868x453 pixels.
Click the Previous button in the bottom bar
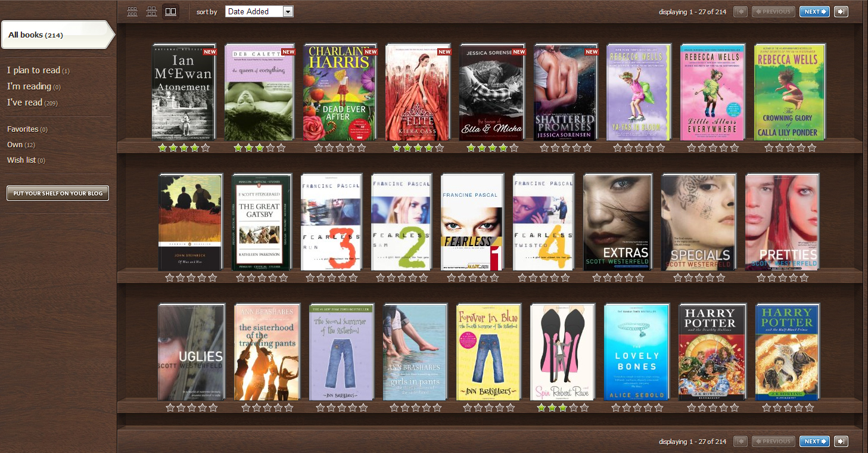point(773,442)
